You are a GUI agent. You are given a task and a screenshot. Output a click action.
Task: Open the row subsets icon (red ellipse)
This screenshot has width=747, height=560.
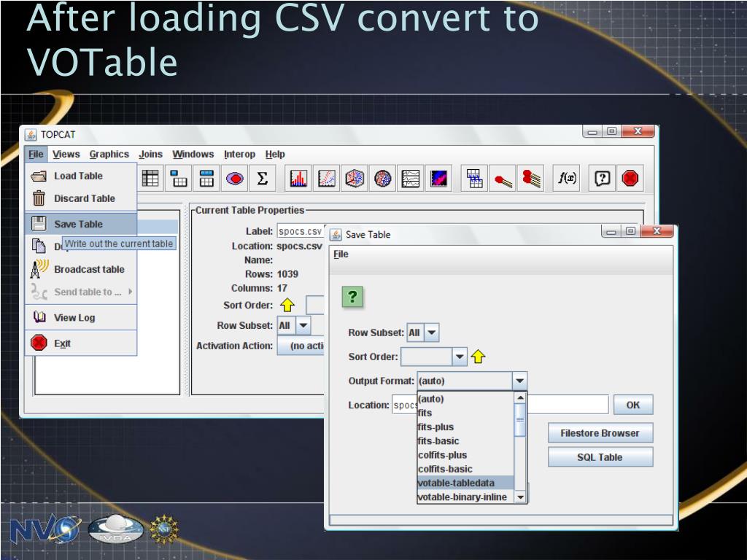pos(235,179)
